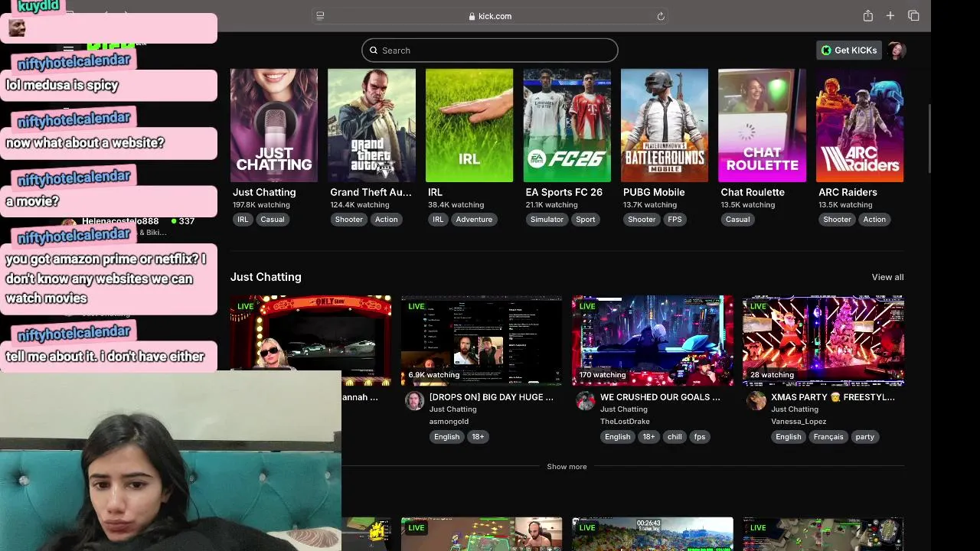Click the English tag under asmongold
The image size is (980, 551).
point(447,437)
